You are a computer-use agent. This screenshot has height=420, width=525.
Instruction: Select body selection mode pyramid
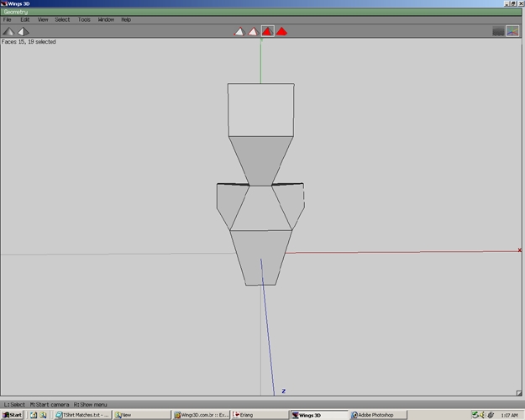point(281,31)
